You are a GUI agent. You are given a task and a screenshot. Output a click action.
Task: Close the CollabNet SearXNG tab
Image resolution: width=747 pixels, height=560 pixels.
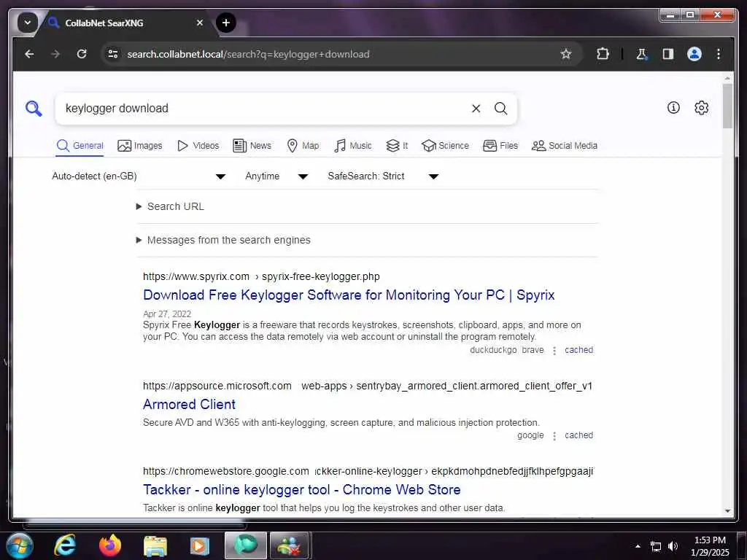[200, 23]
